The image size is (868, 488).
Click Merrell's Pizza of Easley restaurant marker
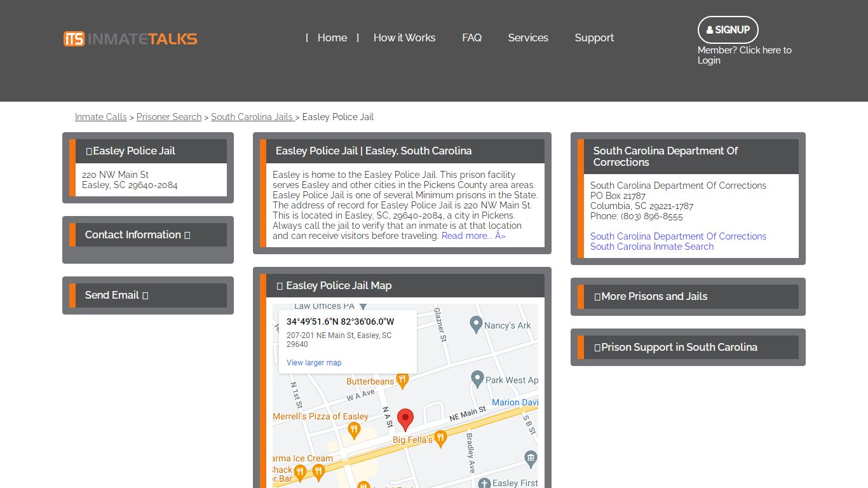(355, 431)
